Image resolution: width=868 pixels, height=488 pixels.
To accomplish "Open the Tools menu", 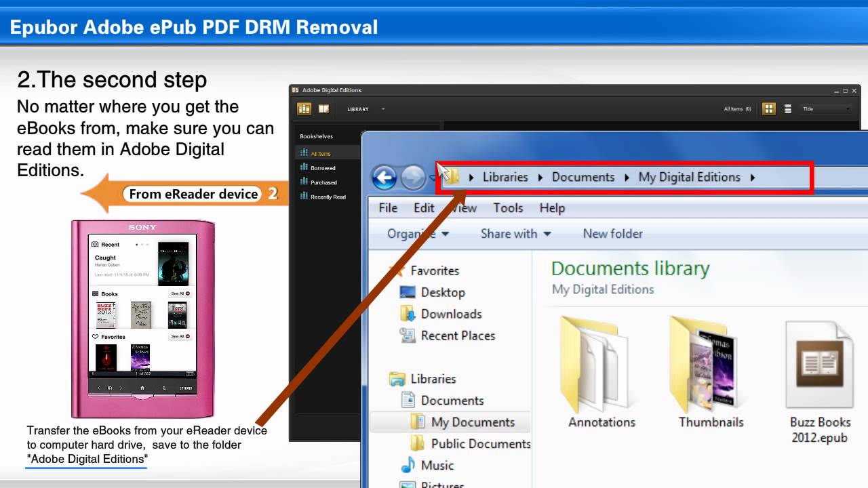I will point(508,208).
